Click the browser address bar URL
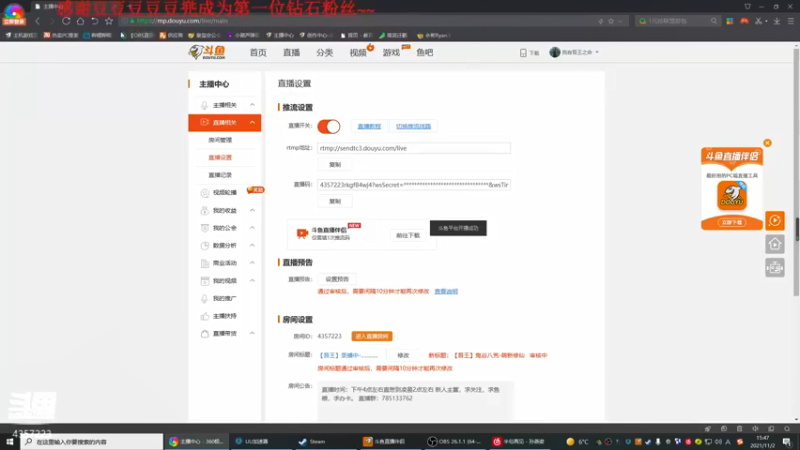Image resolution: width=800 pixels, height=450 pixels. pyautogui.click(x=182, y=21)
